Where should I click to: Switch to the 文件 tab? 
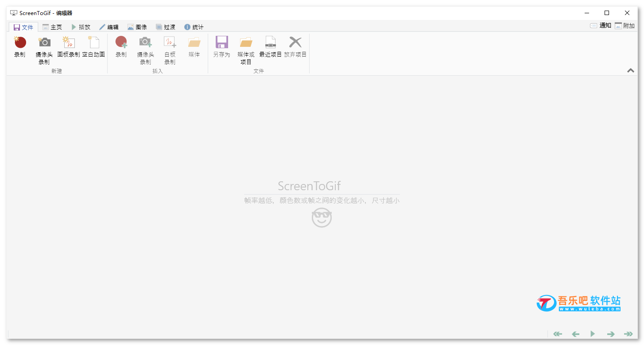(23, 27)
